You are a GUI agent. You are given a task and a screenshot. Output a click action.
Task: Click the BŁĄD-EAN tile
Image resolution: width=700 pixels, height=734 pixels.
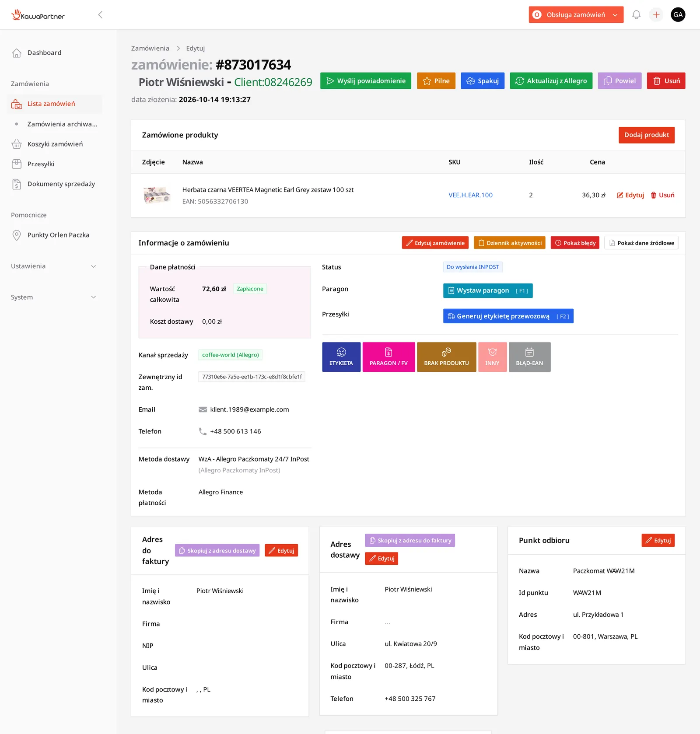pos(529,357)
